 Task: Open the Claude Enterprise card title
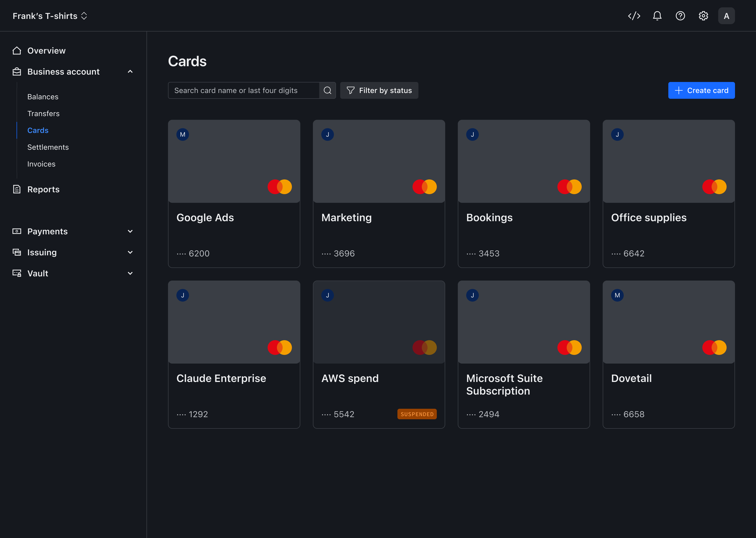(x=221, y=378)
